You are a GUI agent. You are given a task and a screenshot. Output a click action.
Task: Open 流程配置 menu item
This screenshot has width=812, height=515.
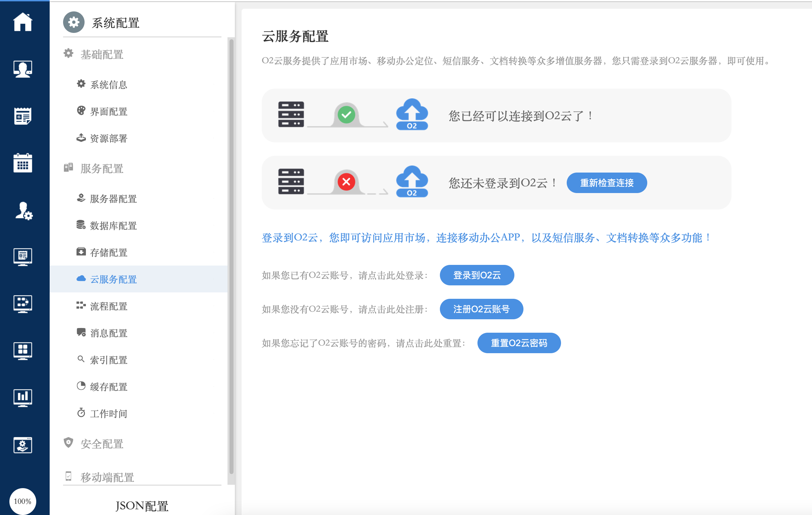(x=108, y=306)
